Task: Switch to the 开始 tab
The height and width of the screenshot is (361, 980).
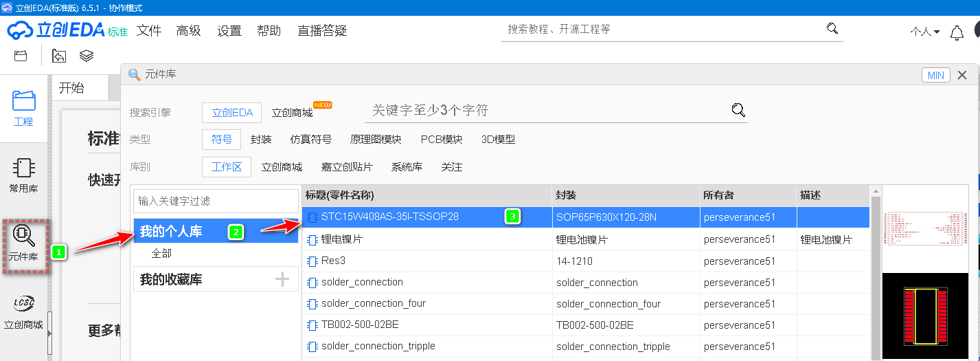Action: click(80, 88)
